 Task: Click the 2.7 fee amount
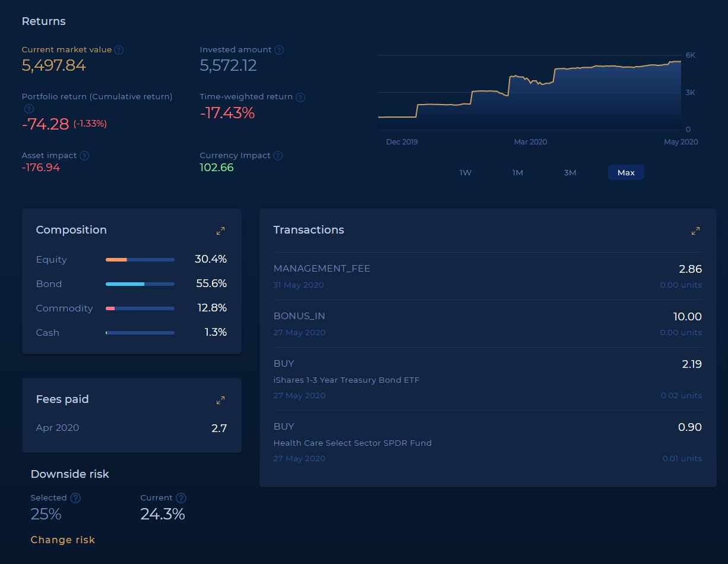point(219,428)
